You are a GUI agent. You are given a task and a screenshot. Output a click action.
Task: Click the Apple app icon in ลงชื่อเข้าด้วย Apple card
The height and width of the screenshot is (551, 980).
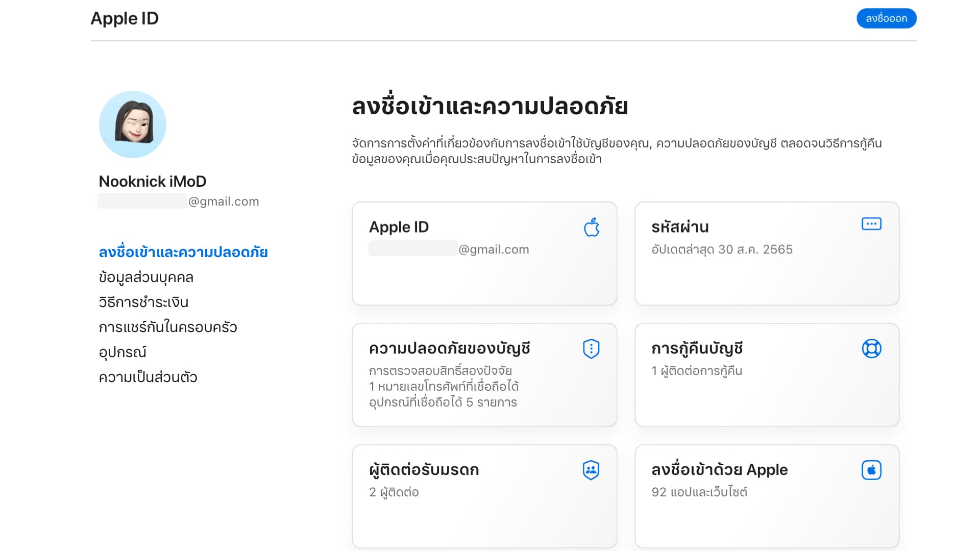tap(871, 470)
